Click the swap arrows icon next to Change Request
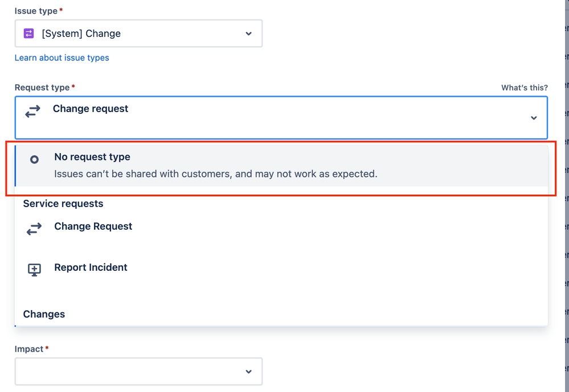Screen dimensions: 569x392 34,229
